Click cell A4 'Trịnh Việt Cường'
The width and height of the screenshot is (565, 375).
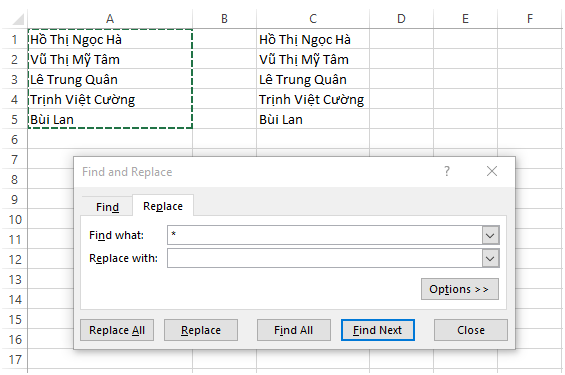point(110,99)
